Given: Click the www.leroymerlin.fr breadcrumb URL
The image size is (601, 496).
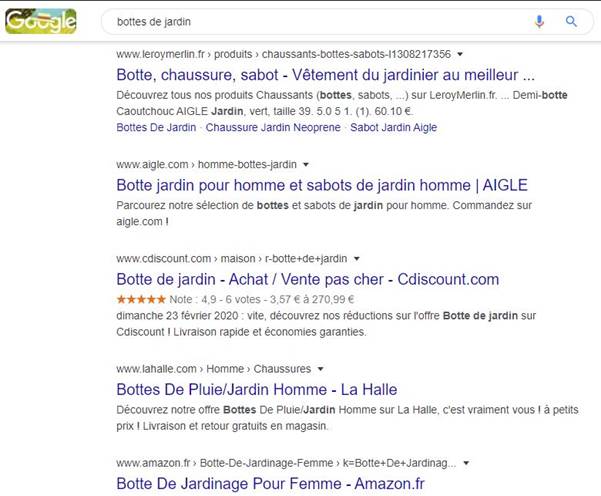Looking at the screenshot, I should click(284, 54).
